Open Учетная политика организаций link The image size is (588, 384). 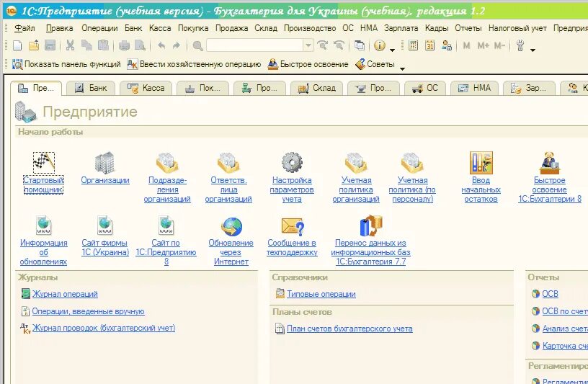(x=356, y=189)
